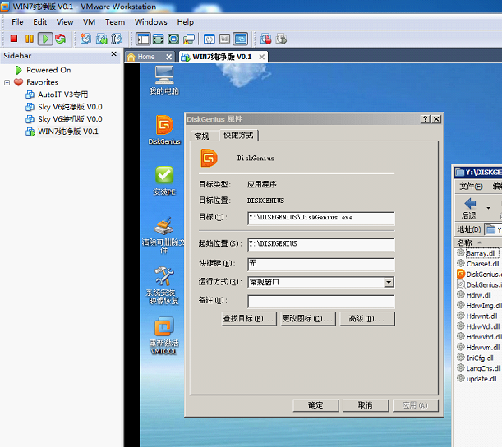Close the Home tab
The width and height of the screenshot is (502, 448).
pos(168,57)
